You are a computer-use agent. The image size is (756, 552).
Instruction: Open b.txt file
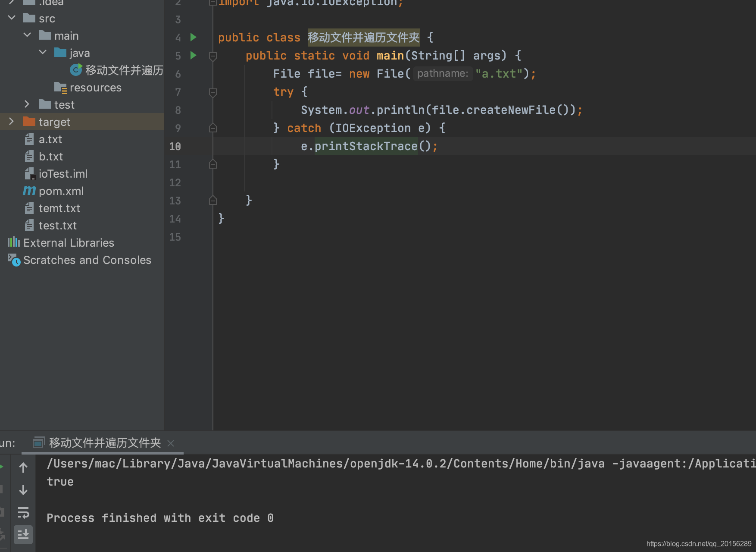click(51, 157)
